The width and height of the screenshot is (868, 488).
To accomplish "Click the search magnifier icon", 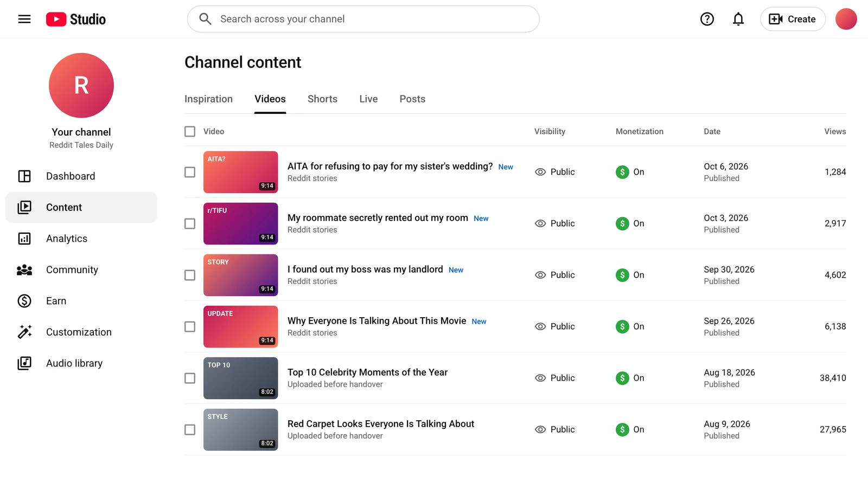I will pos(205,19).
